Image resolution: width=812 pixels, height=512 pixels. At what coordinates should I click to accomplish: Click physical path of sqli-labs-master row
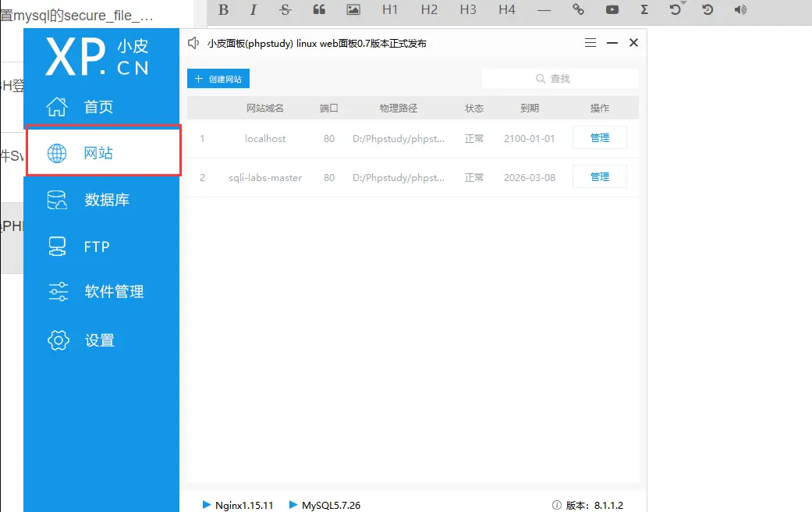tap(399, 178)
